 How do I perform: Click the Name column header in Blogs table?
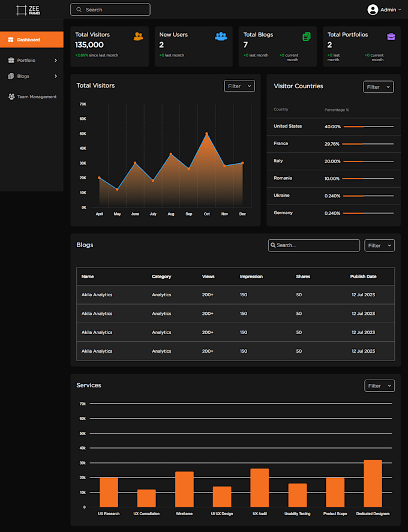click(x=88, y=276)
